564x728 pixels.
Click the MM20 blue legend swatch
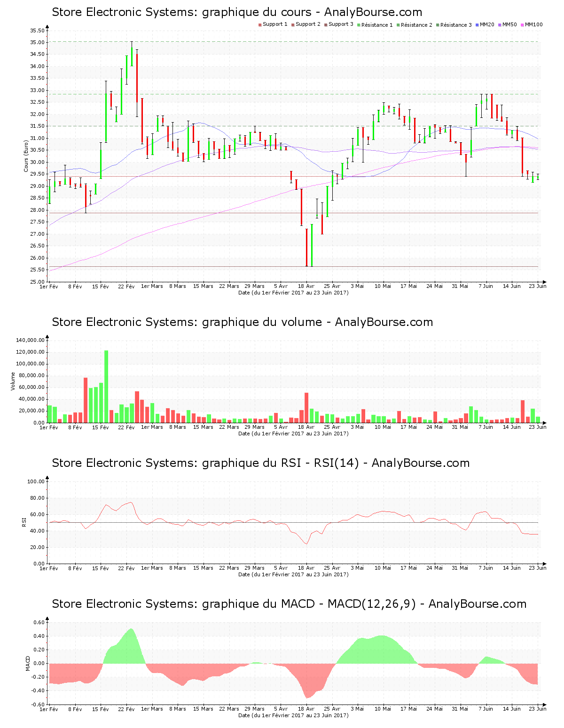click(478, 24)
